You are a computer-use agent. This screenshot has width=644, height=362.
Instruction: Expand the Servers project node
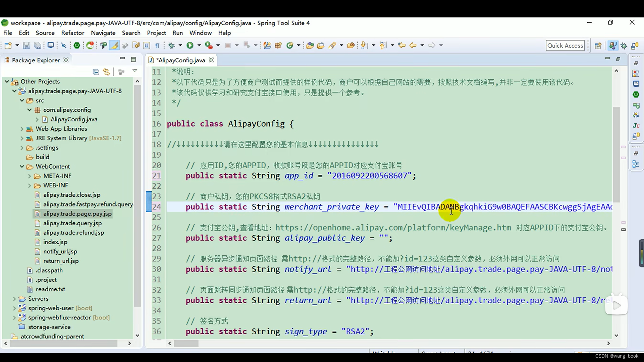pos(14,299)
